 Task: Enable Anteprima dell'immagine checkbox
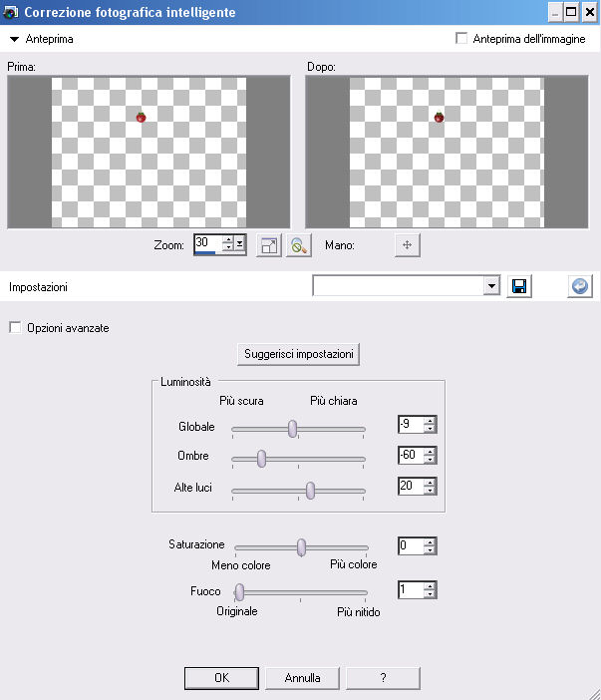coord(461,39)
